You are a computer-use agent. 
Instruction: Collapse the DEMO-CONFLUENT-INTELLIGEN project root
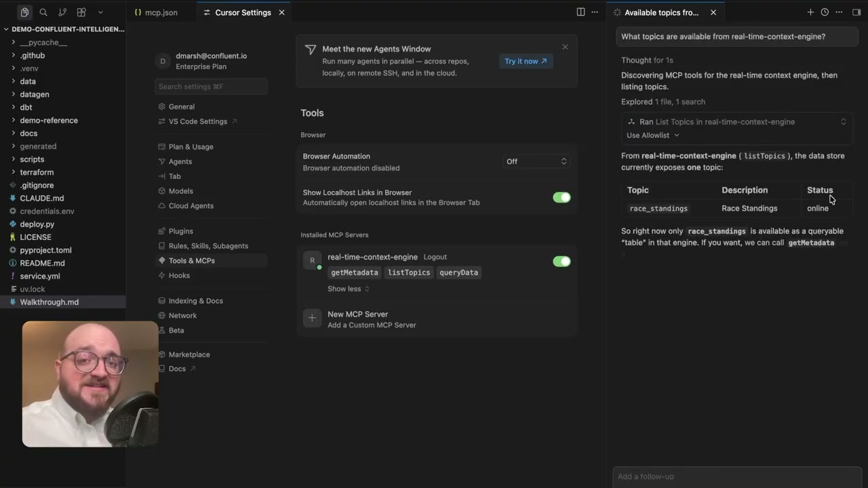click(x=63, y=29)
